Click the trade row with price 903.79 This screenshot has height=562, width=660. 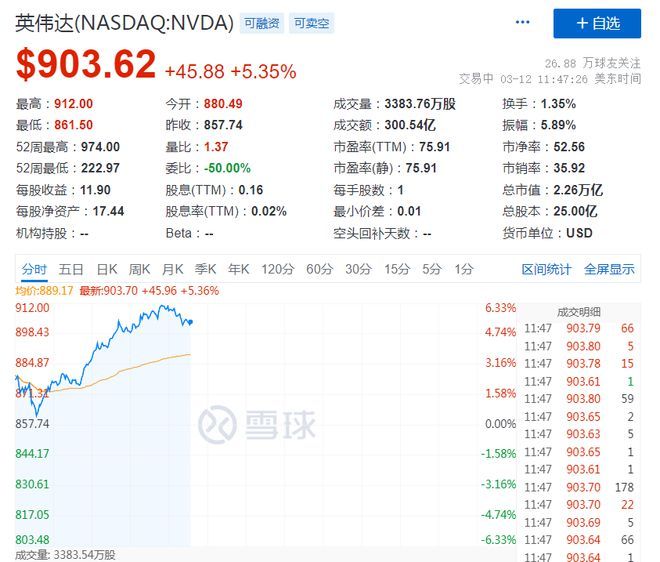pos(579,328)
